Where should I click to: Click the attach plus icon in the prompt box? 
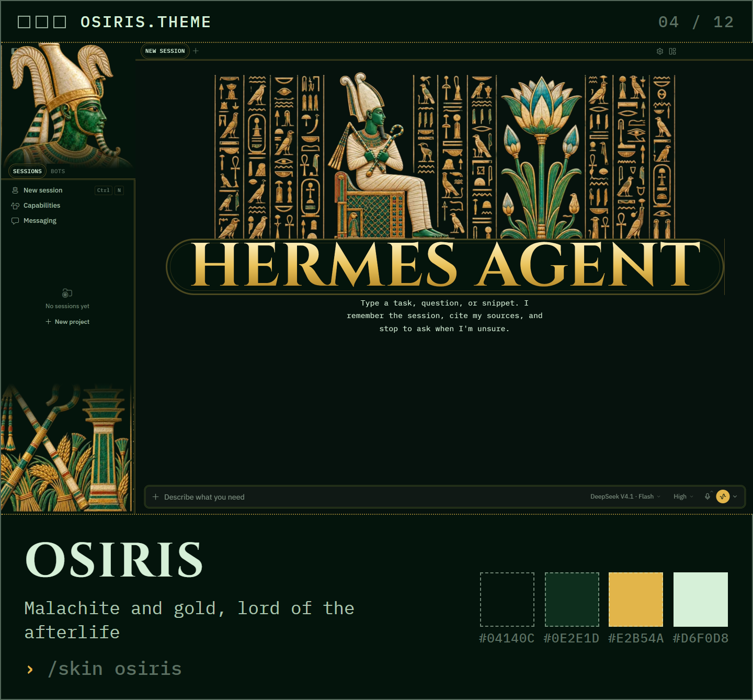point(155,497)
